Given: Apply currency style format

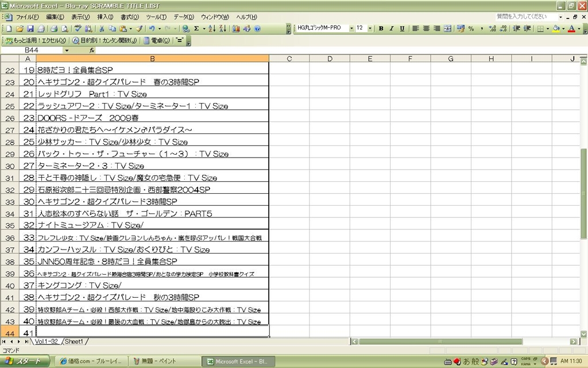Looking at the screenshot, I should point(461,29).
